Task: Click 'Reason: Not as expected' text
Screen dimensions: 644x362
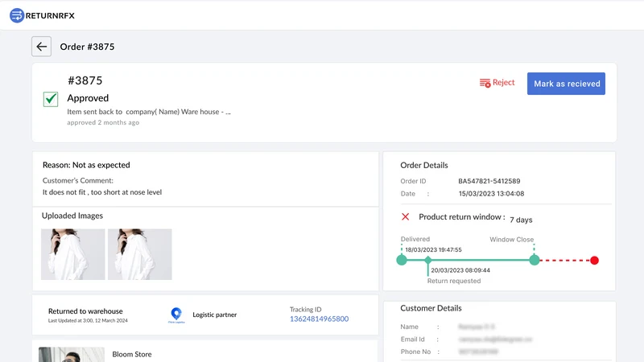Action: click(x=86, y=165)
